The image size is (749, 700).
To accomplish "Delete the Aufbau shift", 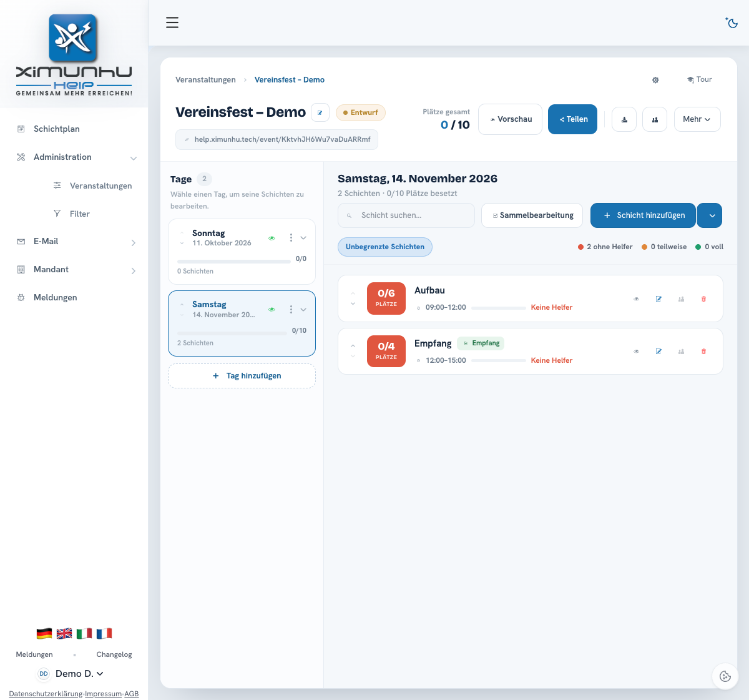I will click(703, 299).
